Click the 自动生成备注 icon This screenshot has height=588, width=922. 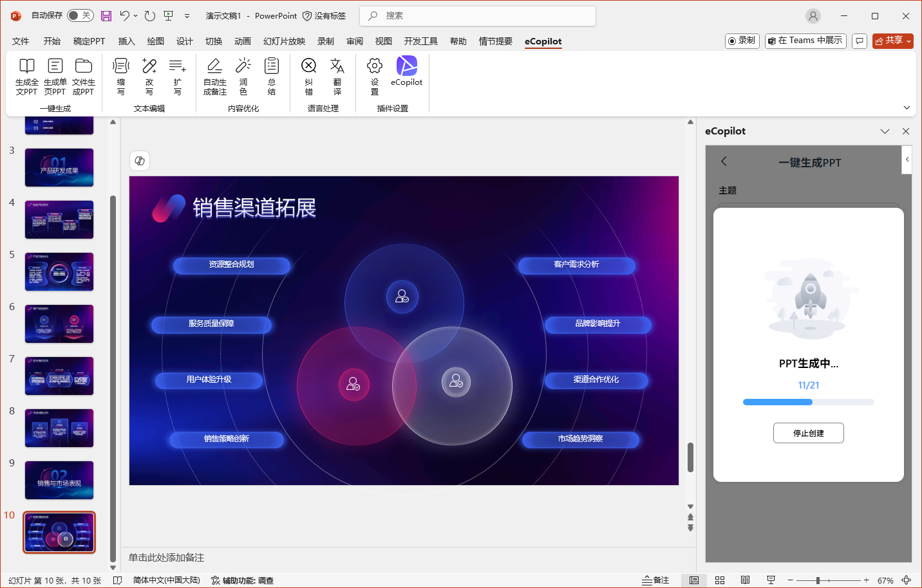(x=214, y=66)
